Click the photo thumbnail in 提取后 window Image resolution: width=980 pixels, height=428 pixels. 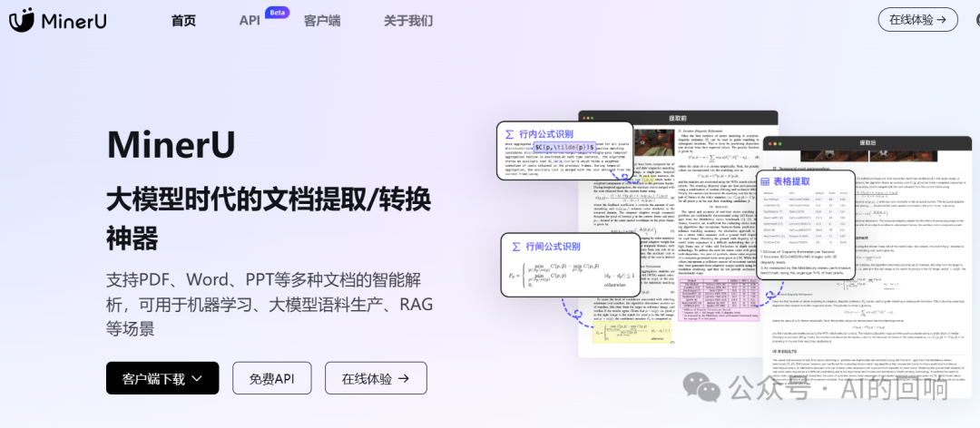867,154
